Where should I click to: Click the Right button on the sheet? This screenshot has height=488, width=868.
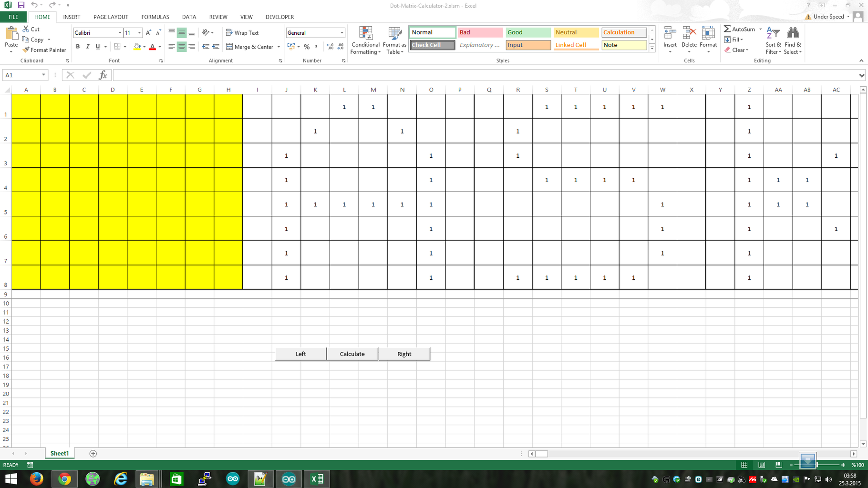pos(404,354)
